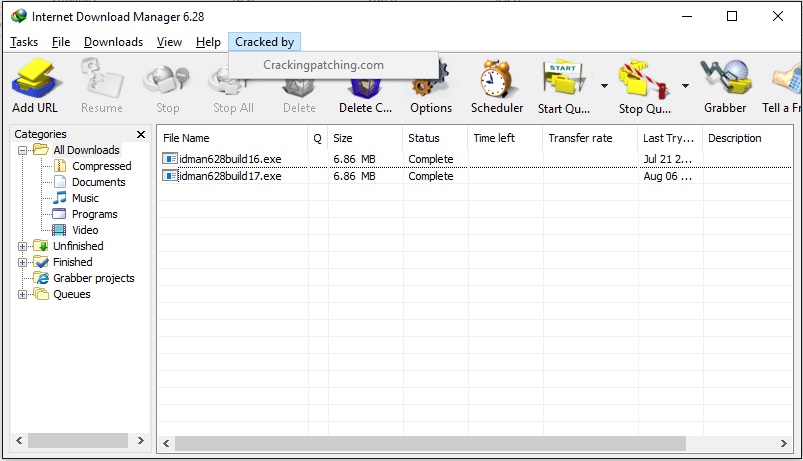The width and height of the screenshot is (803, 461).
Task: Collapse the All Downloads tree node
Action: tap(23, 150)
